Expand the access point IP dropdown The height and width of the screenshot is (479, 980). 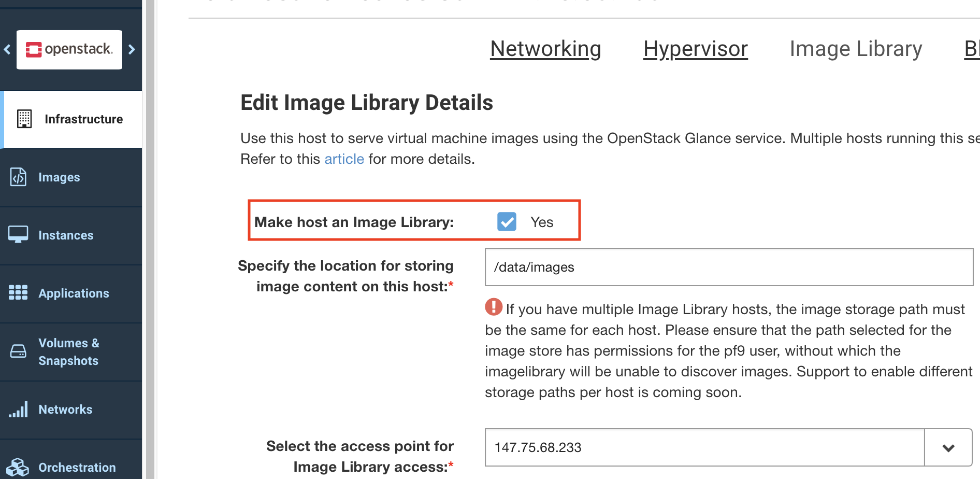948,447
